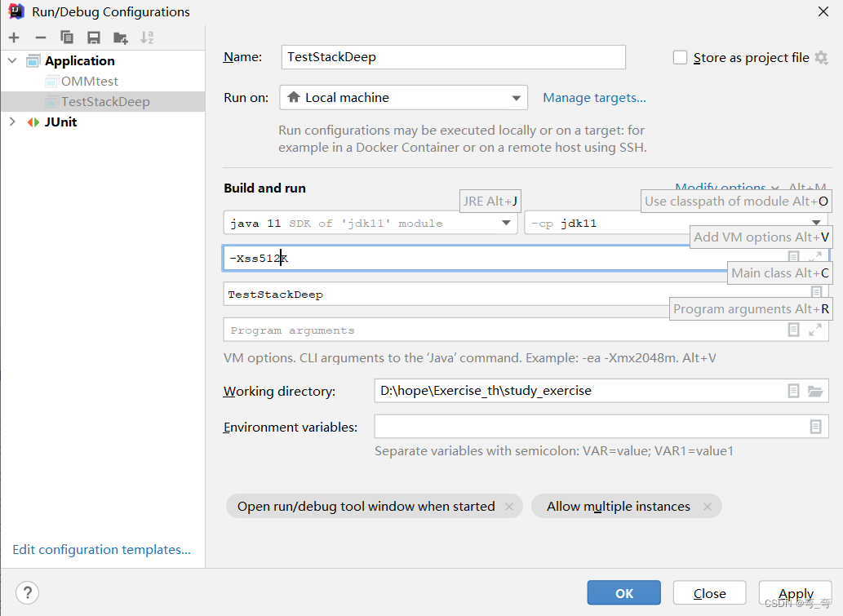843x616 pixels.
Task: Click the JUnit icon in the tree
Action: (33, 122)
